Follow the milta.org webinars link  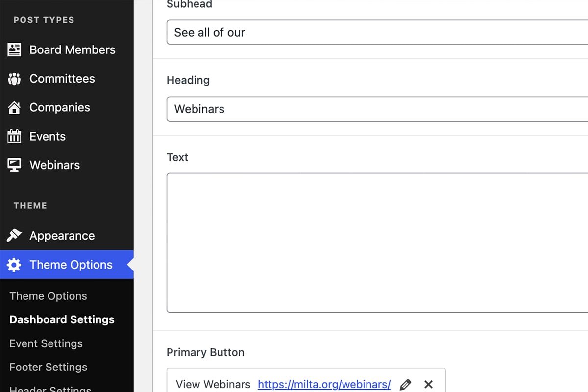click(324, 385)
